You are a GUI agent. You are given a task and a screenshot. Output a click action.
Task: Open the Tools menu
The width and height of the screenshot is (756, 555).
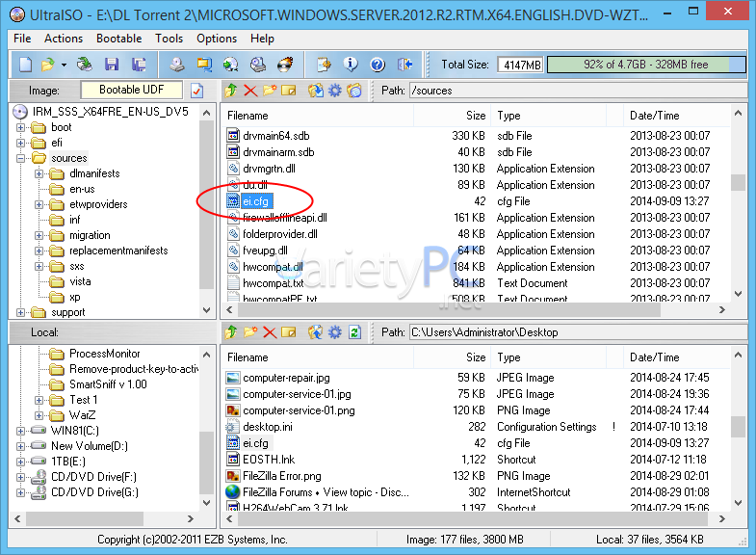[169, 39]
